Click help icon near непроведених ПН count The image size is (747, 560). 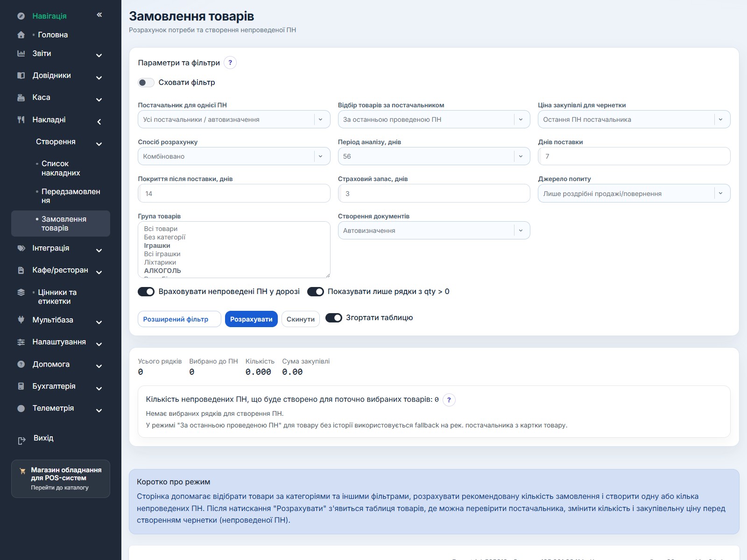(449, 400)
